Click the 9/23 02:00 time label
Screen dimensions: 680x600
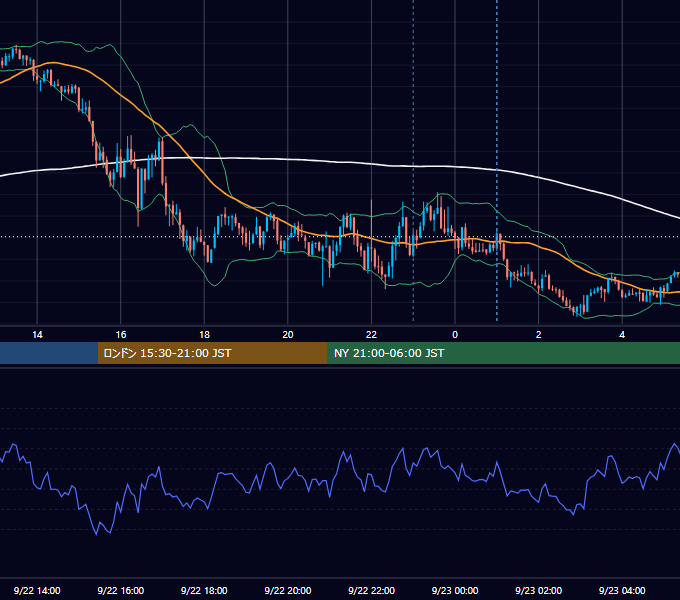click(538, 590)
